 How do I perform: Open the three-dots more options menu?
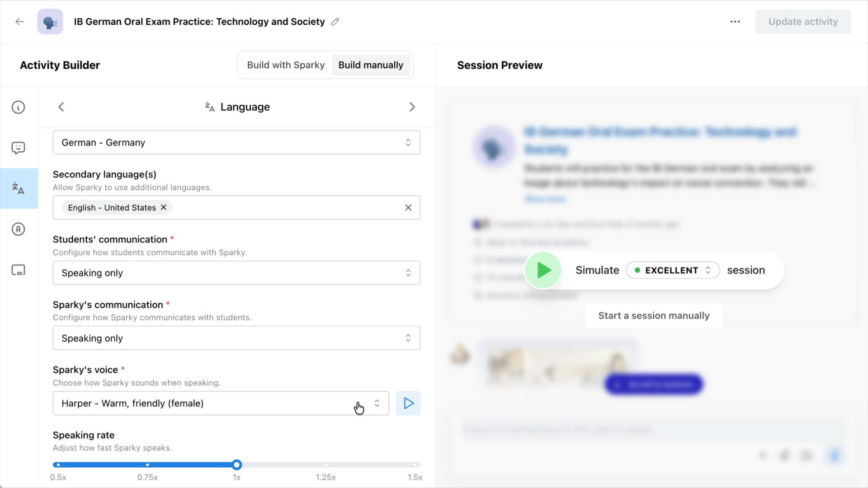pos(735,22)
